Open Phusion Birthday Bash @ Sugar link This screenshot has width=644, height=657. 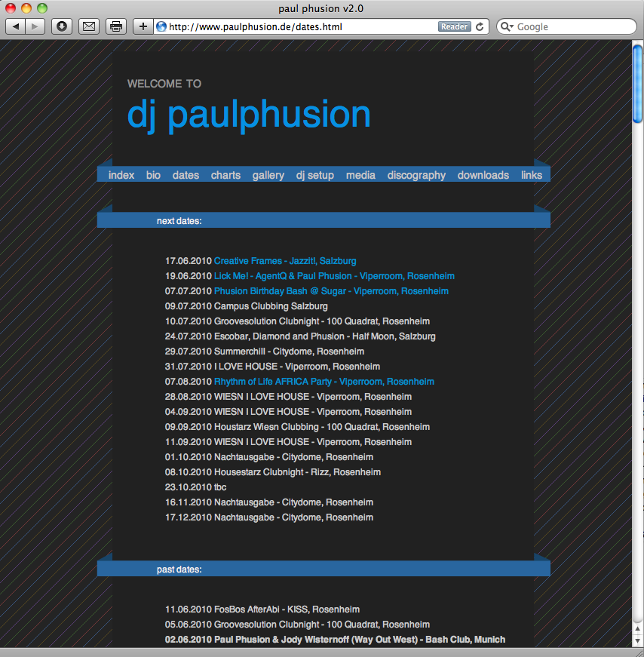coord(331,291)
